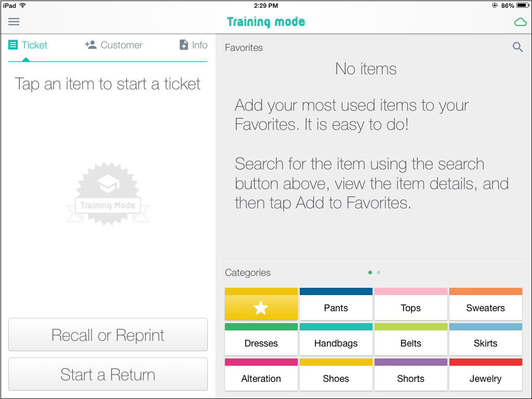Tap the Info document icon
The height and width of the screenshot is (399, 532).
coord(183,45)
